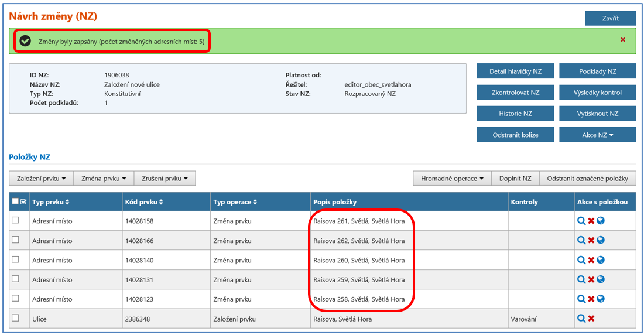
Task: Open the Hromadné operace dropdown
Action: [452, 179]
